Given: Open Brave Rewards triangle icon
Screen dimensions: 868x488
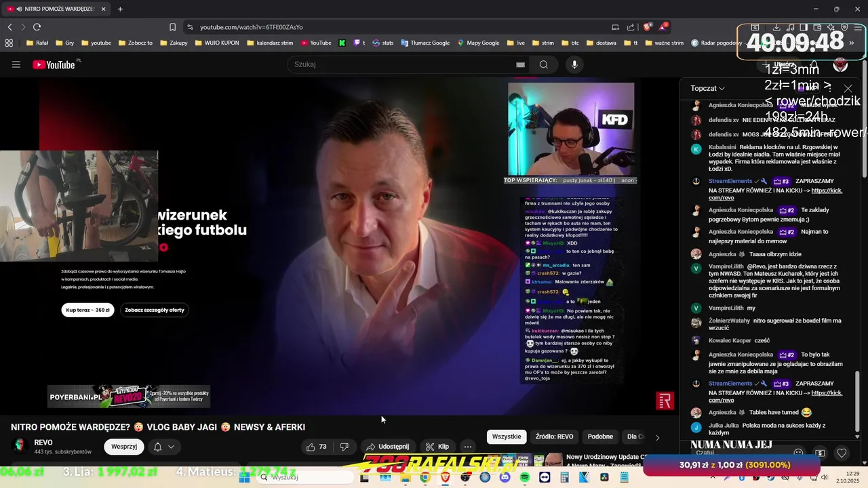Looking at the screenshot, I should coord(663,27).
